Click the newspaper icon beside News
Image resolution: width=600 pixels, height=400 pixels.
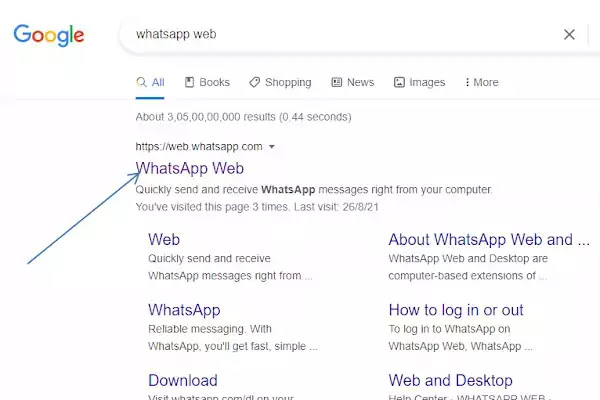coord(336,82)
